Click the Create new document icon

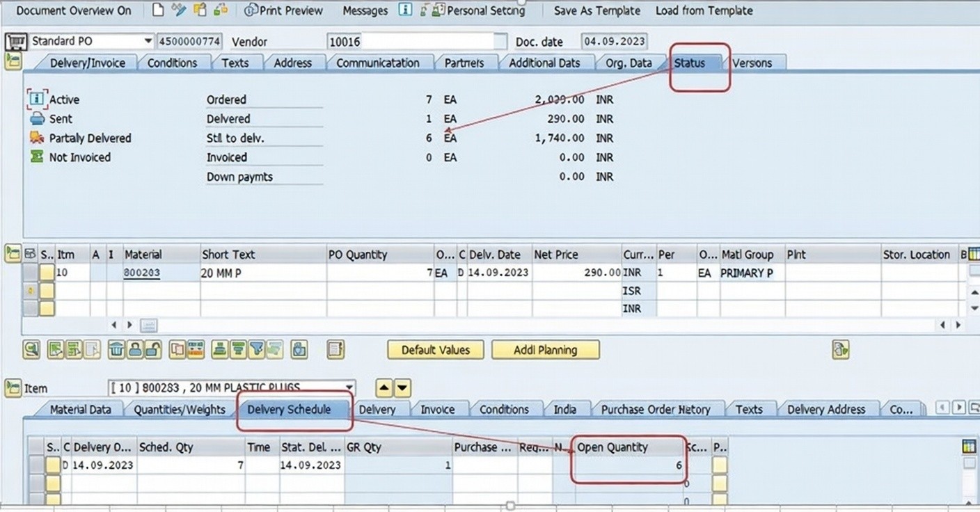pos(158,10)
